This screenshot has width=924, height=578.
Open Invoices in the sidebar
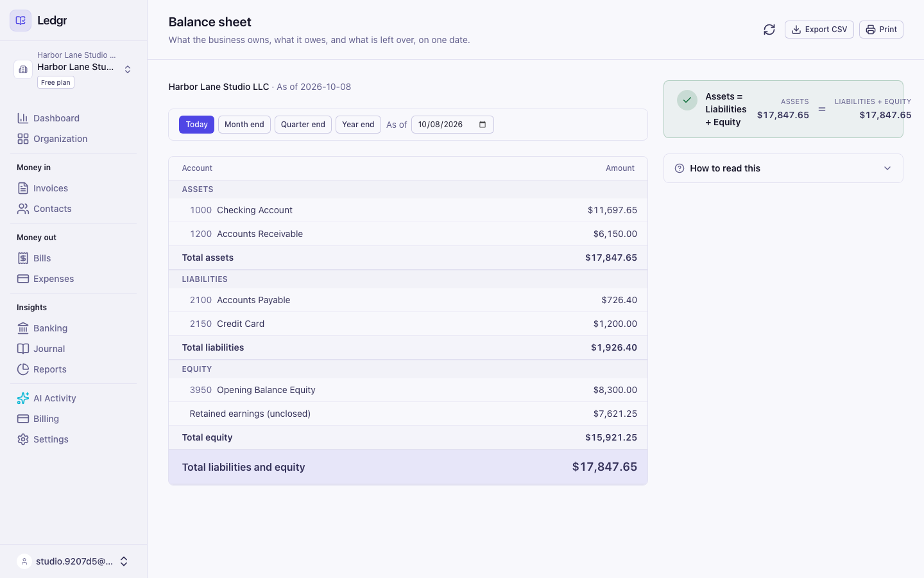click(73, 188)
